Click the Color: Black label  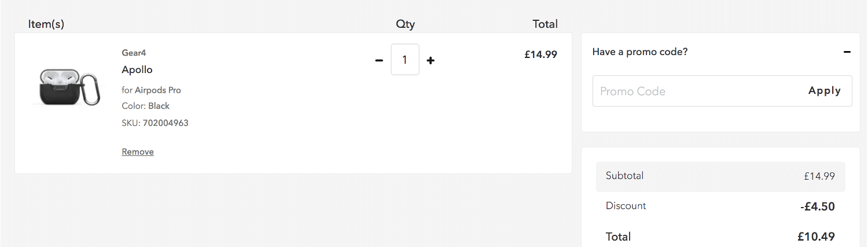click(146, 106)
